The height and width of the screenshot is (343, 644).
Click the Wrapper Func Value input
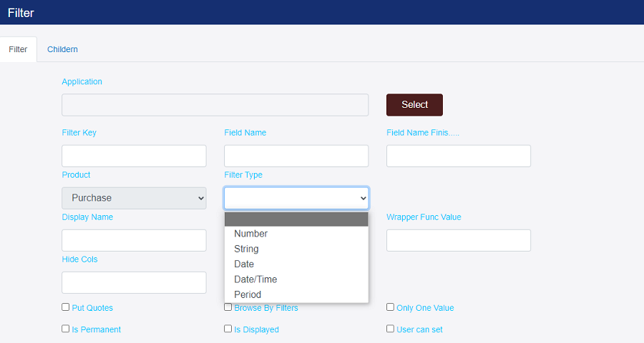coord(459,240)
